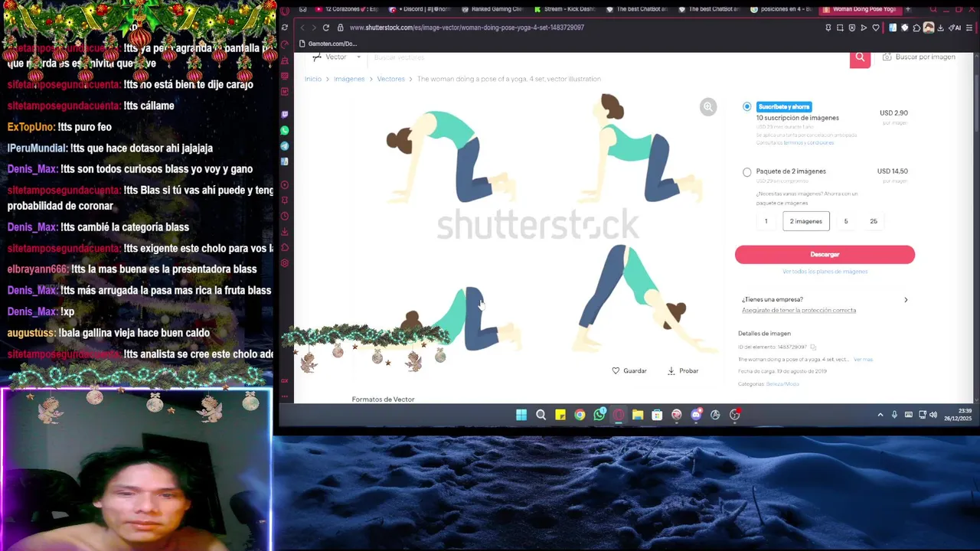Open the Opera main menu hamburger icon
This screenshot has height=551, width=980.
click(x=971, y=28)
